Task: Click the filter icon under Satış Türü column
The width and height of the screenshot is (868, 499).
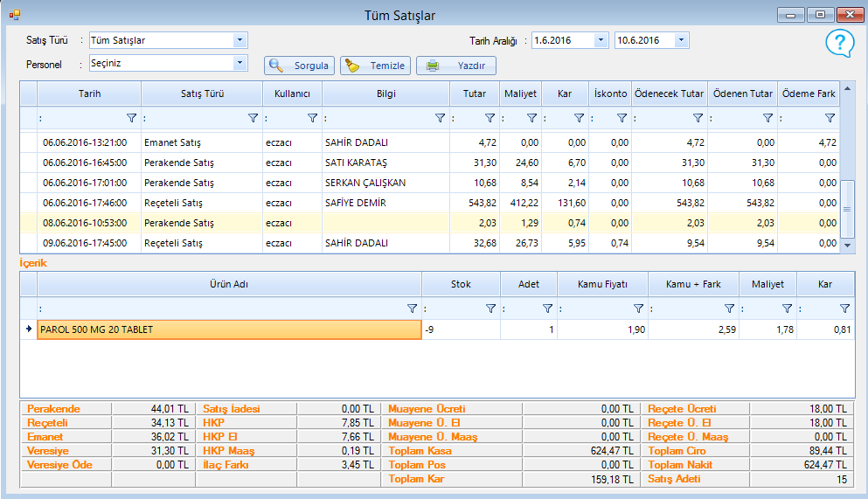Action: click(253, 118)
